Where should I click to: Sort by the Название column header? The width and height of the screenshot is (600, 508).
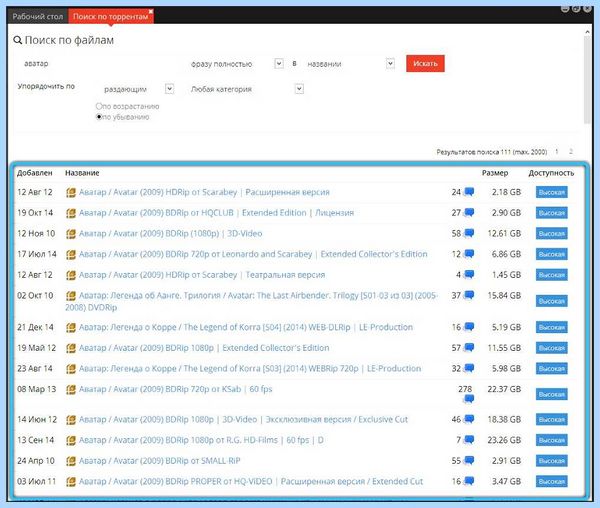pyautogui.click(x=82, y=173)
